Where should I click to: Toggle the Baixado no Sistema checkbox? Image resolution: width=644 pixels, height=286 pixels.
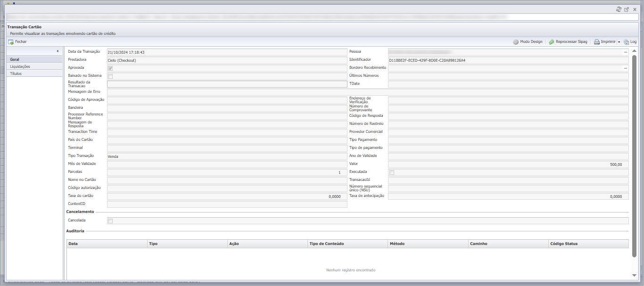point(110,76)
